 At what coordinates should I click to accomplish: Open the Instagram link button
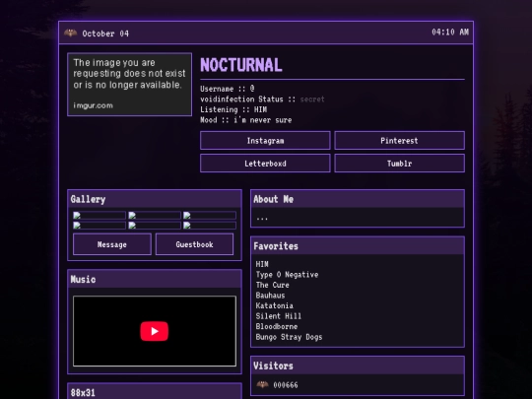point(265,141)
